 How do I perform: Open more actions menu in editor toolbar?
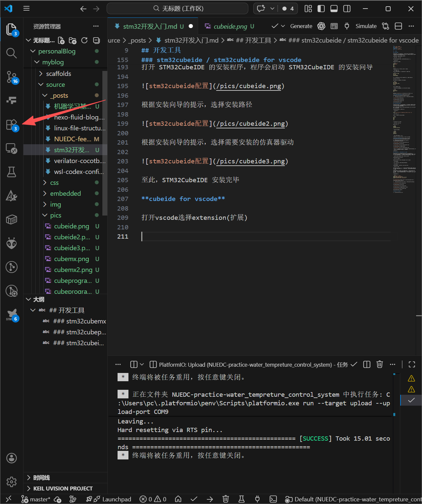[x=411, y=26]
